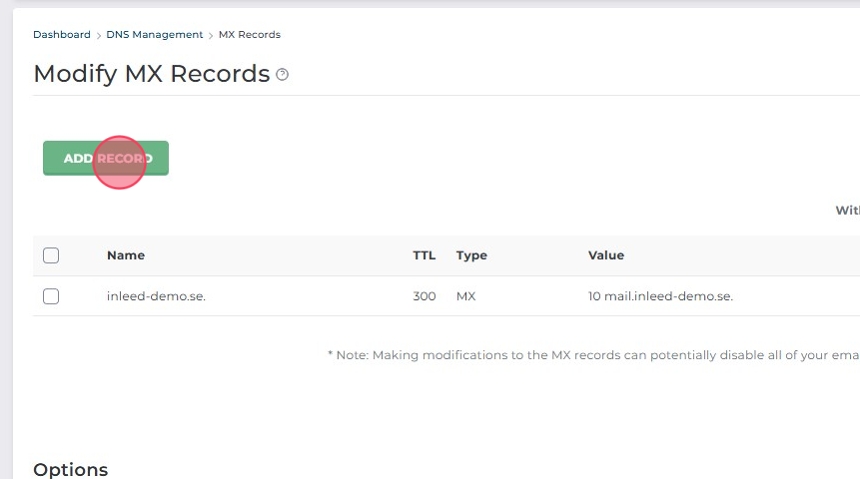
Task: Click the help icon beside Modify MX Records
Action: pyautogui.click(x=282, y=75)
